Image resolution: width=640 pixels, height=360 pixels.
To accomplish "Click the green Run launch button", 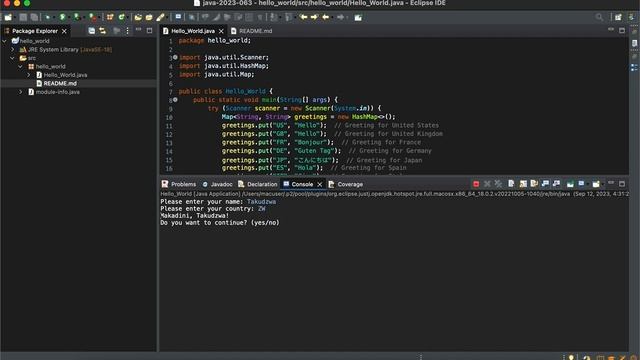I will pos(62,17).
